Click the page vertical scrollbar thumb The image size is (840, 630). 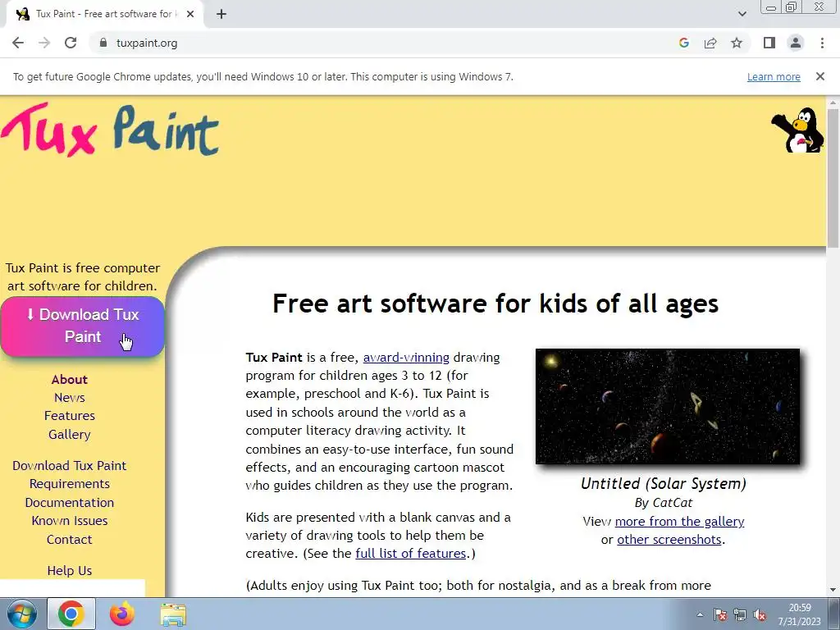(833, 177)
